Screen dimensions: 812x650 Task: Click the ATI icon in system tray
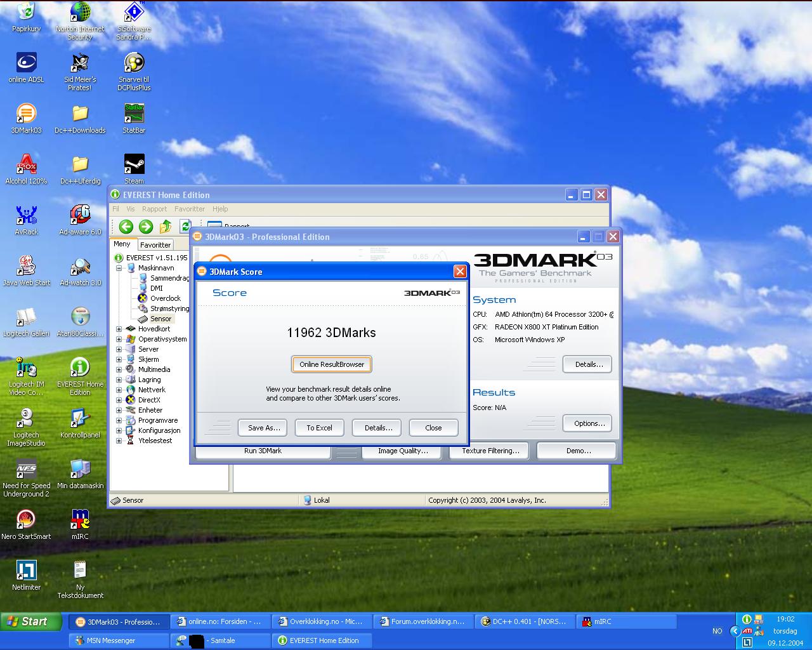747,631
